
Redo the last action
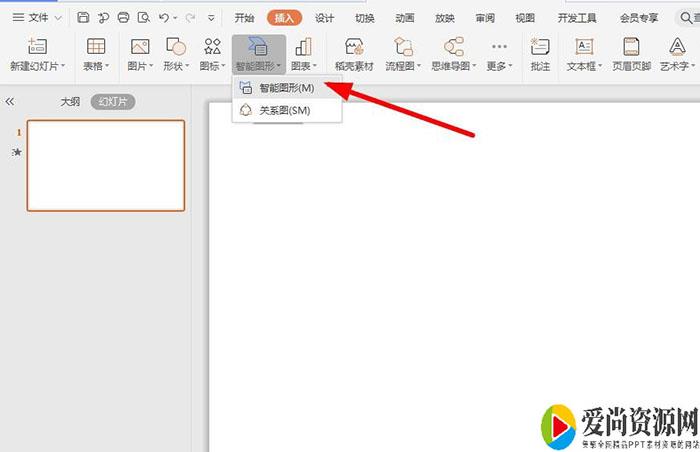(190, 18)
